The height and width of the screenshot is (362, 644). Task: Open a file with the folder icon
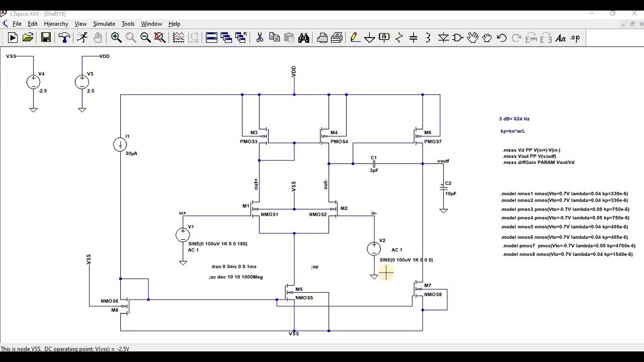coord(28,38)
